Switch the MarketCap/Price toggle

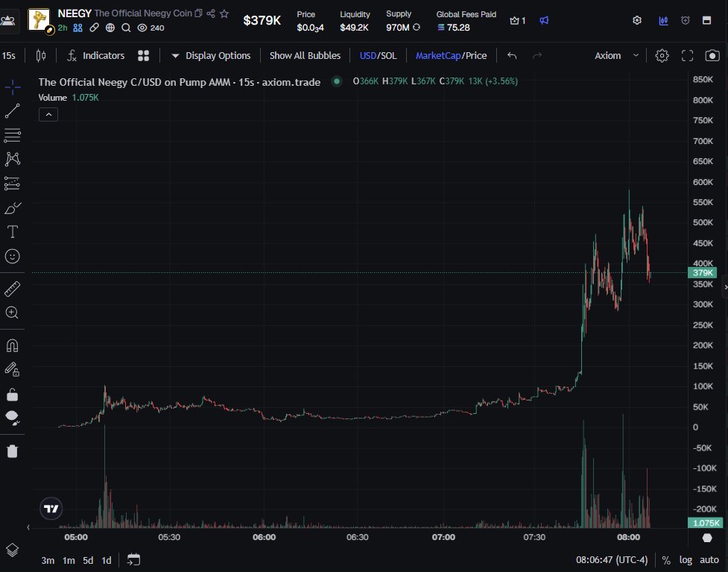[x=452, y=56]
